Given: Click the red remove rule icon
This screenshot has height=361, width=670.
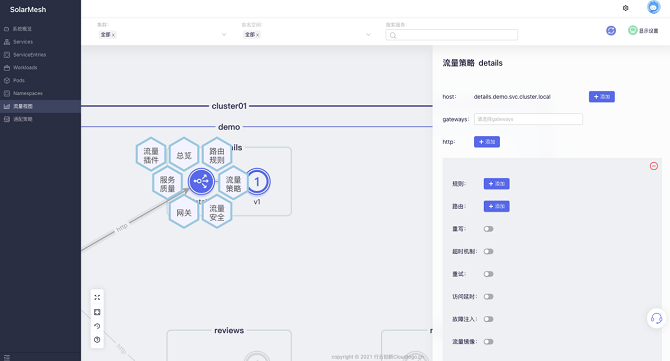Looking at the screenshot, I should [x=654, y=166].
